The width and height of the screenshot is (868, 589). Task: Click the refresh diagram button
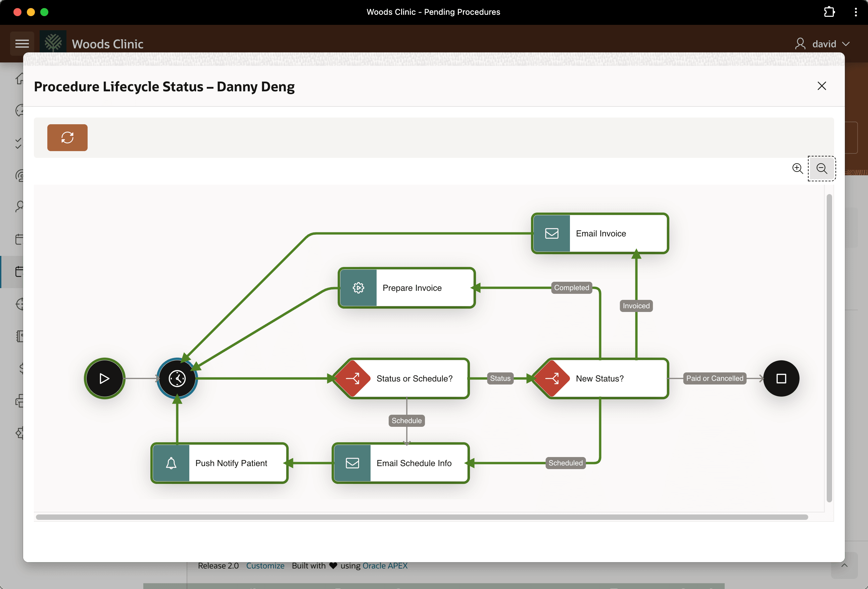tap(67, 138)
